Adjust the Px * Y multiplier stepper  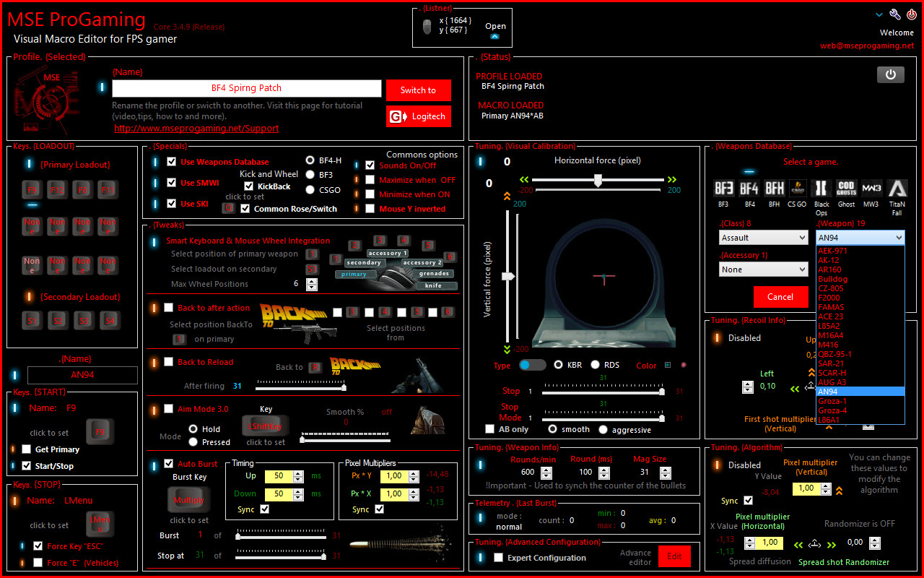[x=414, y=476]
